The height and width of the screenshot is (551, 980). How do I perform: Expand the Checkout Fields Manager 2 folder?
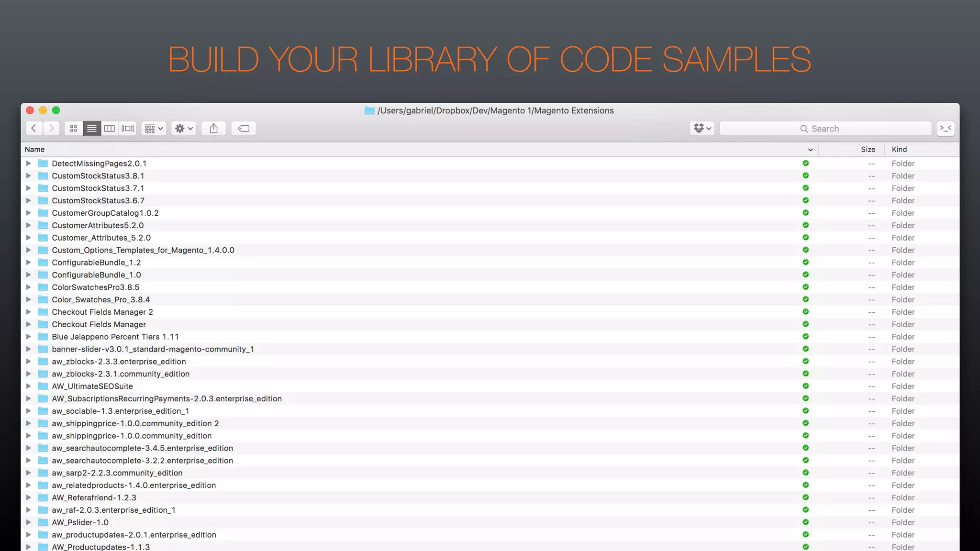point(28,312)
